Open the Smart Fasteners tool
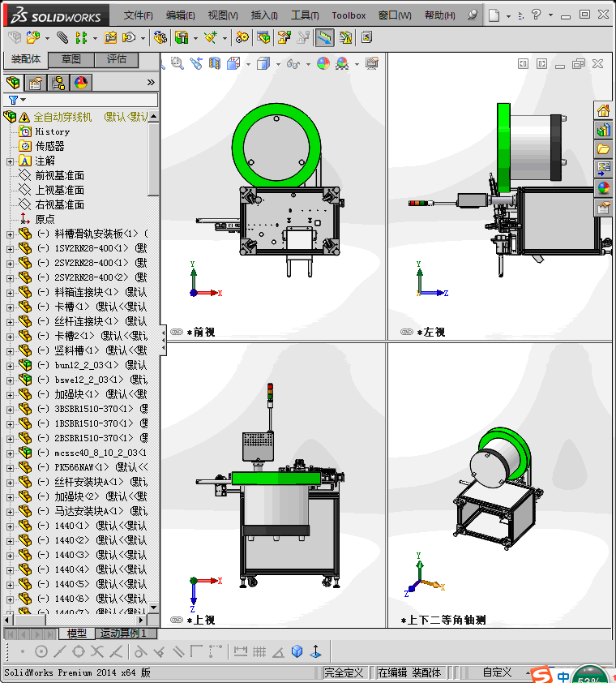The image size is (616, 683). pyautogui.click(x=110, y=38)
